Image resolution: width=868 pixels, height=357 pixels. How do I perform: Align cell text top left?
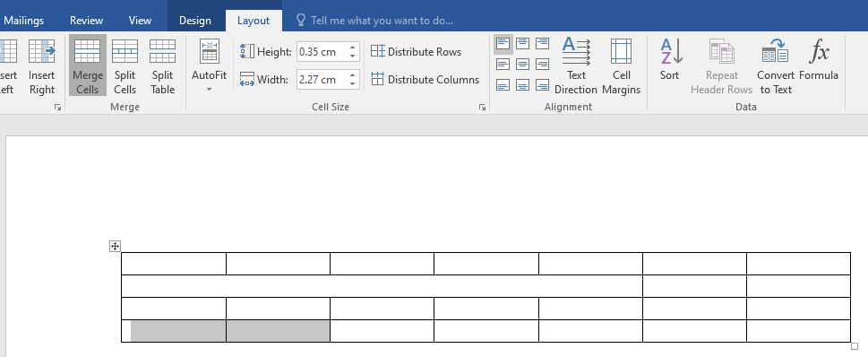503,43
